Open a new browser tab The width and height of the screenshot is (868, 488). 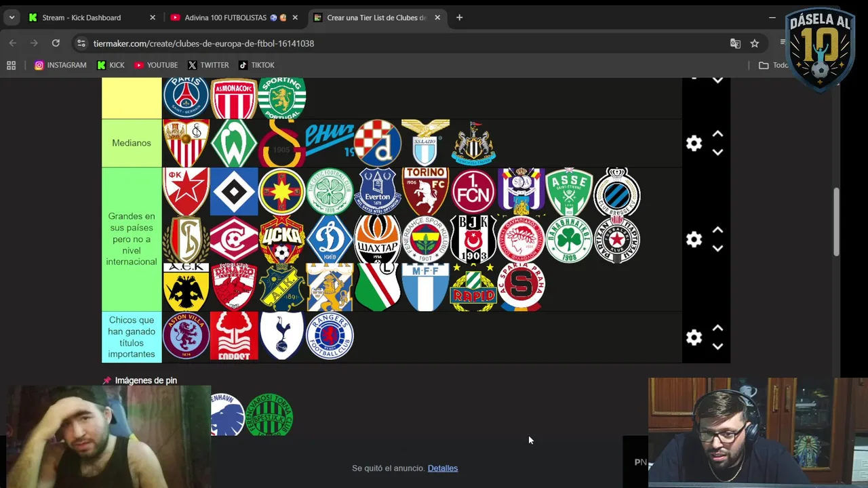[459, 18]
